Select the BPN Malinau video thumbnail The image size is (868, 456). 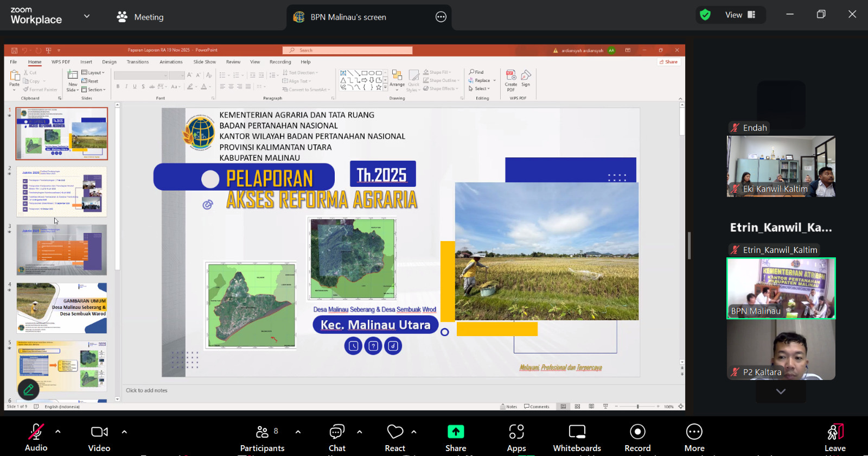781,288
